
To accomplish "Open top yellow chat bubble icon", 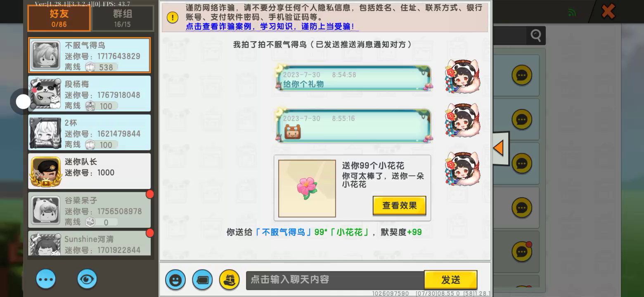I will click(522, 75).
